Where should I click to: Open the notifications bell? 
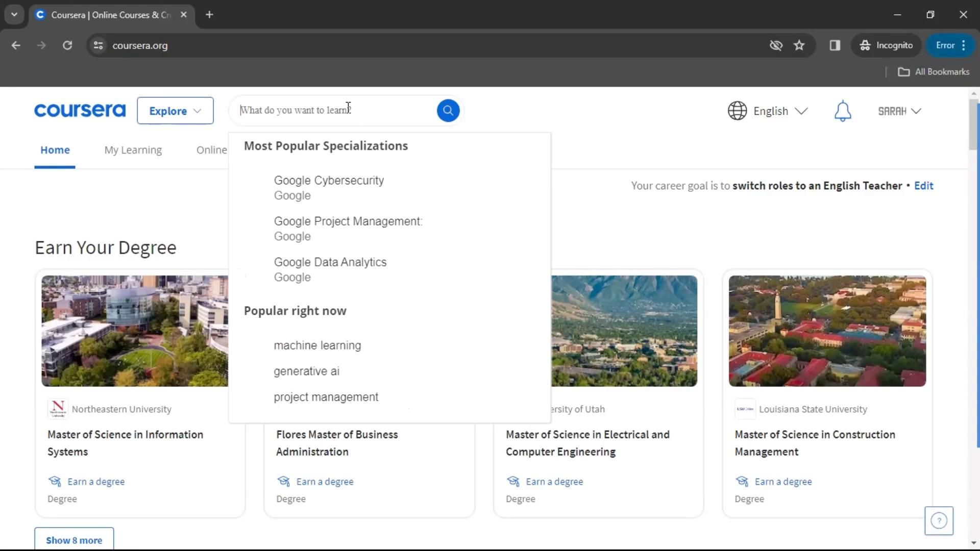click(x=843, y=111)
